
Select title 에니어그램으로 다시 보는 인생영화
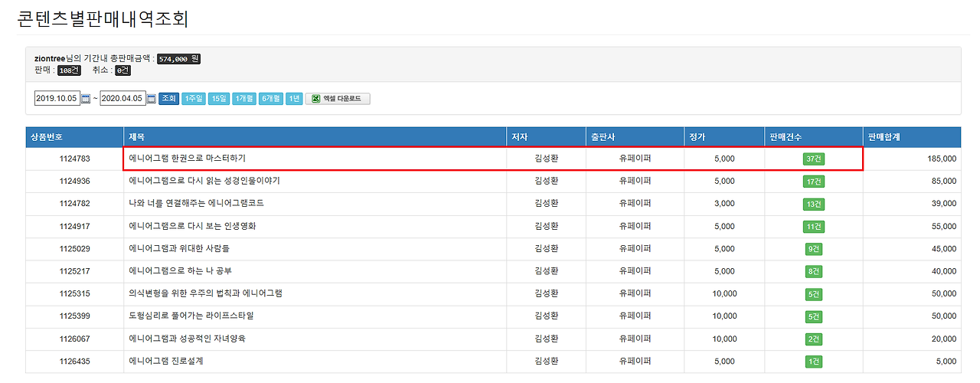tap(192, 227)
